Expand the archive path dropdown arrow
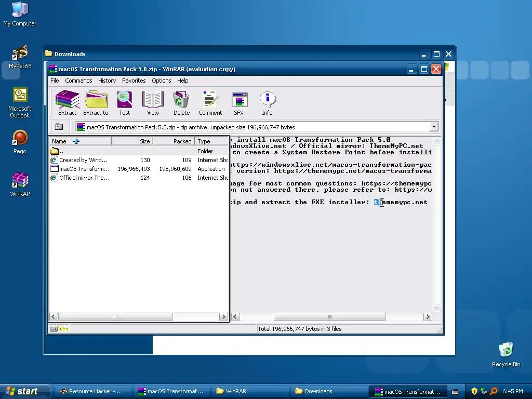The width and height of the screenshot is (532, 399). point(434,127)
